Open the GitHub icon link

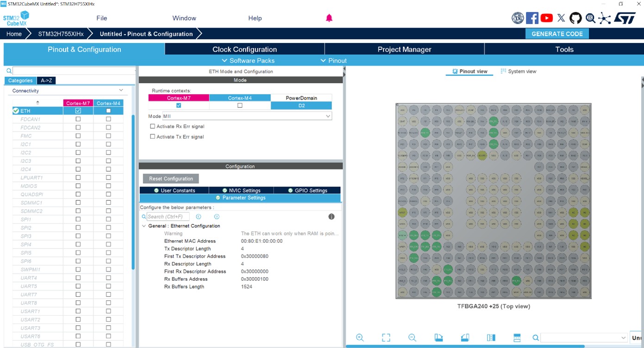tap(575, 18)
